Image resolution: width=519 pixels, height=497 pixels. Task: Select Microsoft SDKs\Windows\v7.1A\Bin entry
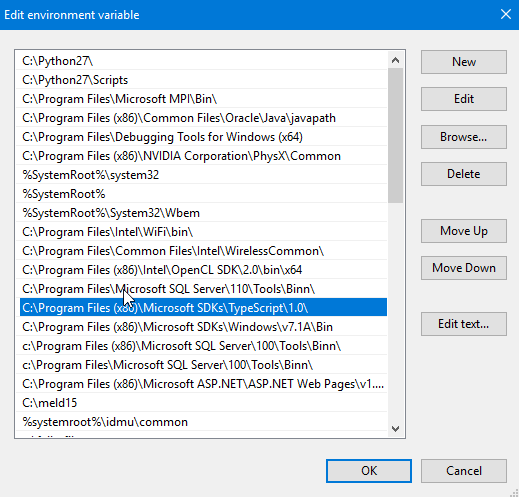203,327
